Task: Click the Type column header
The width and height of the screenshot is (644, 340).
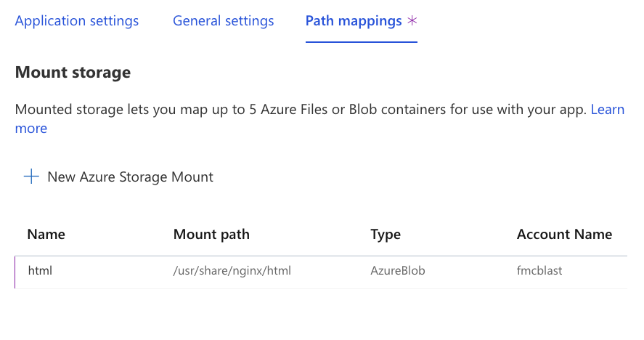Action: click(386, 235)
